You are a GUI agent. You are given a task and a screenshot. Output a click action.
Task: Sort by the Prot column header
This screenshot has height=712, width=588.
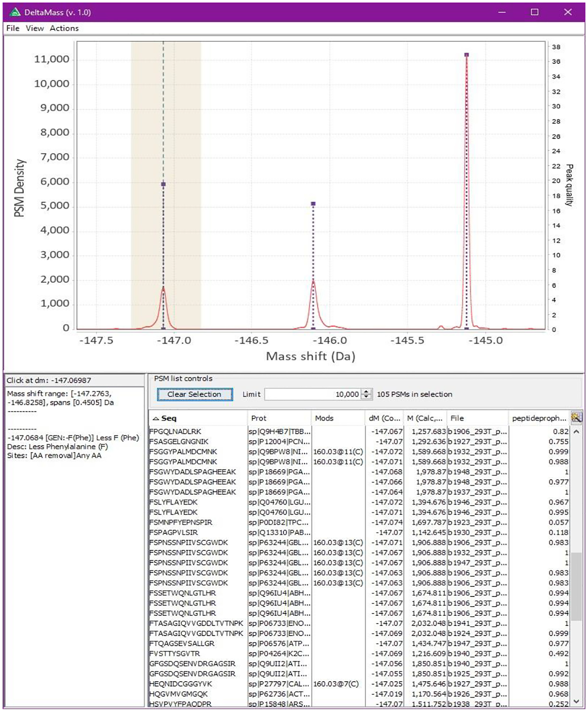click(279, 418)
